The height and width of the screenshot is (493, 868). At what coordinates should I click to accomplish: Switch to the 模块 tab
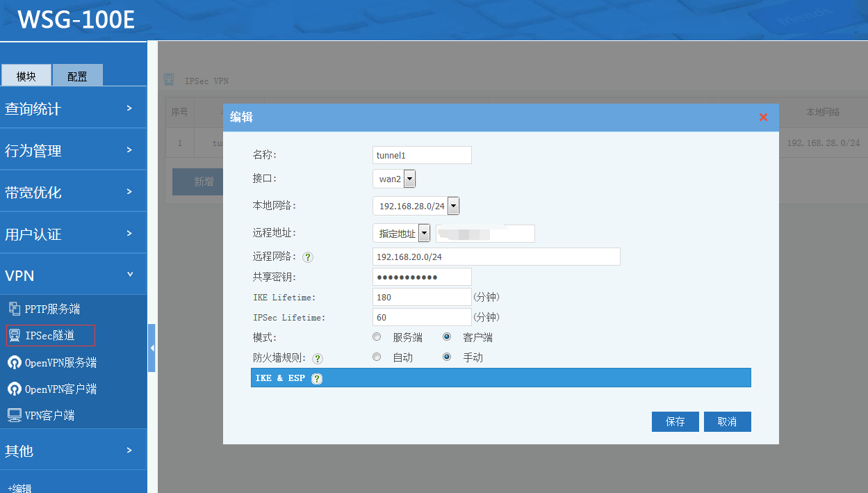point(26,76)
